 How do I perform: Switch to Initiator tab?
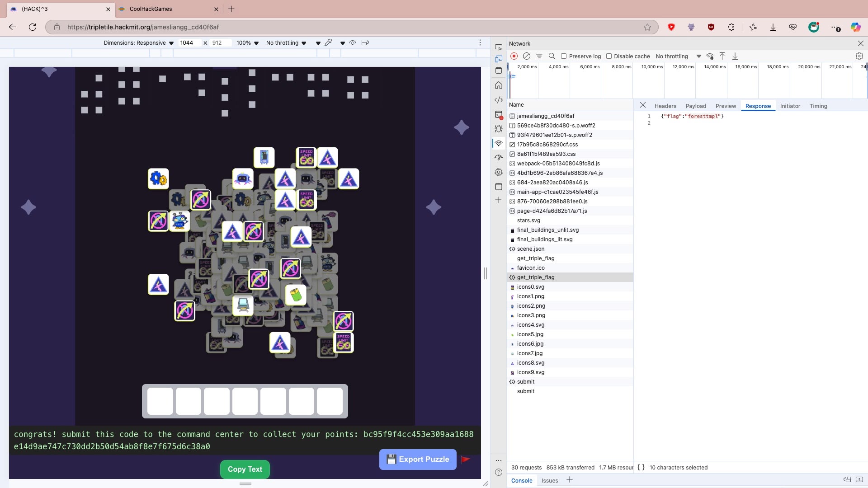coord(790,106)
